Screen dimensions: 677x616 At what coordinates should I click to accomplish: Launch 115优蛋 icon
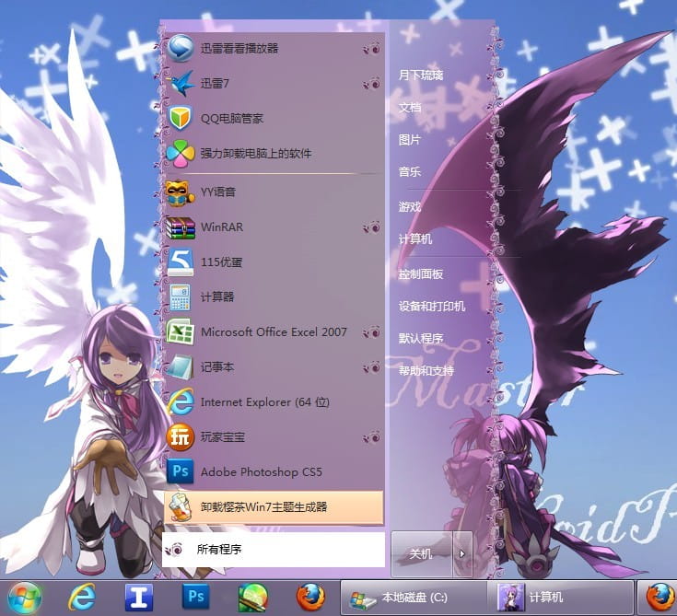tap(180, 262)
